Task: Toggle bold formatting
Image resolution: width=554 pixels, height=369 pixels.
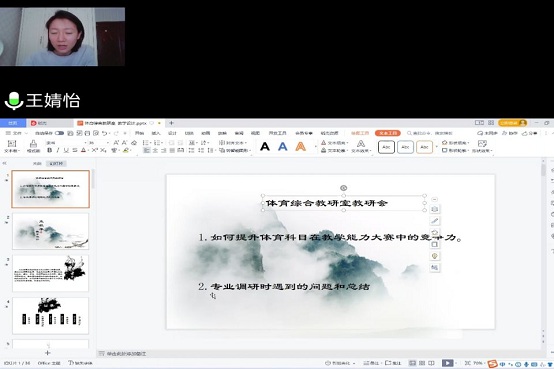Action: (49, 151)
